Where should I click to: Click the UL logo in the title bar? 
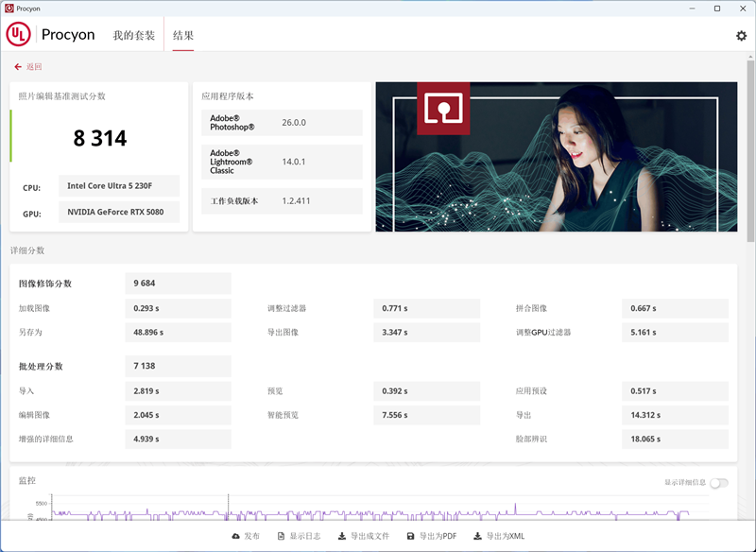pyautogui.click(x=19, y=34)
